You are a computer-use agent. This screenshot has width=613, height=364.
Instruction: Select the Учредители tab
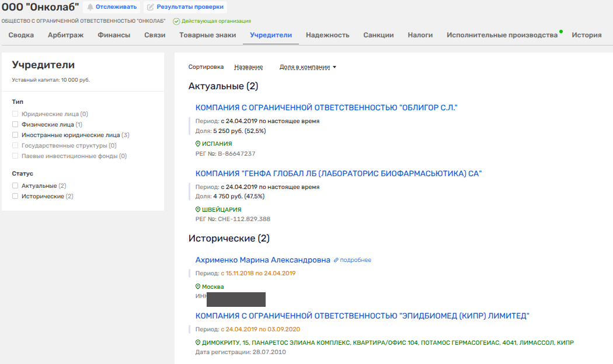pos(271,35)
